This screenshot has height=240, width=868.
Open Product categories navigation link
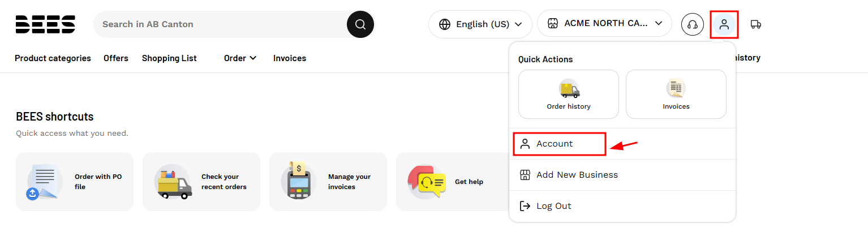(x=53, y=58)
